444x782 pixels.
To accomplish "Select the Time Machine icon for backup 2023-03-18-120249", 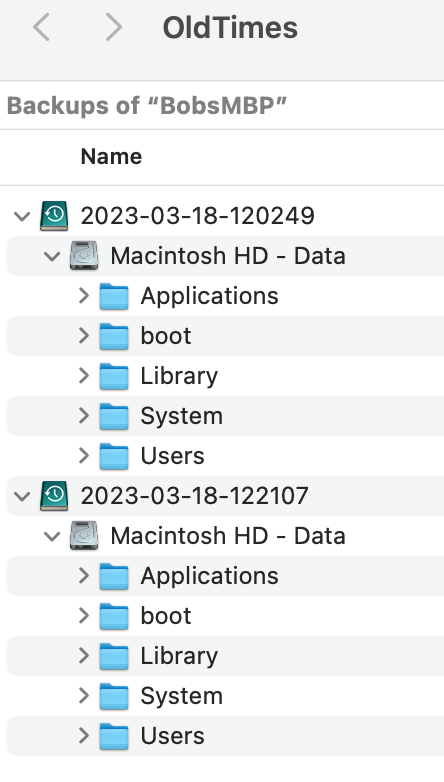I will tap(54, 216).
